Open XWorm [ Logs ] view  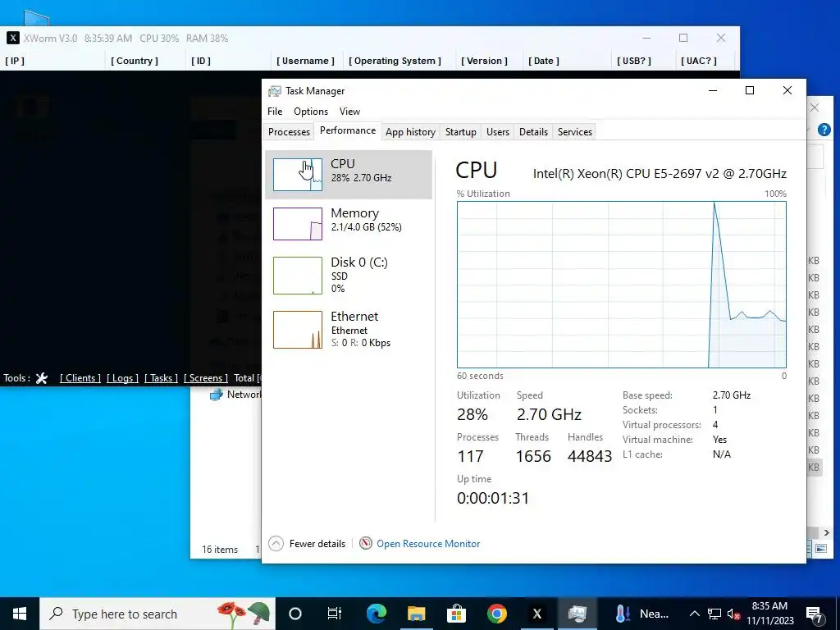tap(123, 378)
